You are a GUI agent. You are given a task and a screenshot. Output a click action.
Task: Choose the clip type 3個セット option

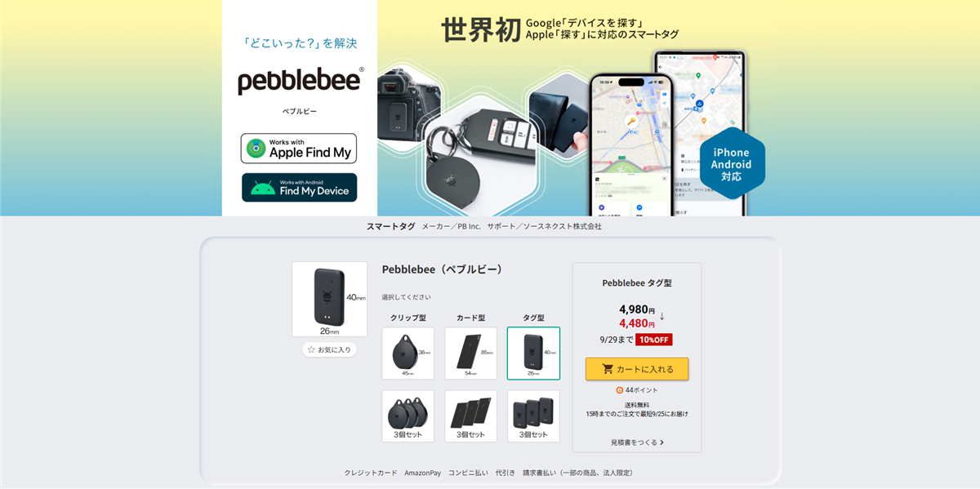click(408, 416)
